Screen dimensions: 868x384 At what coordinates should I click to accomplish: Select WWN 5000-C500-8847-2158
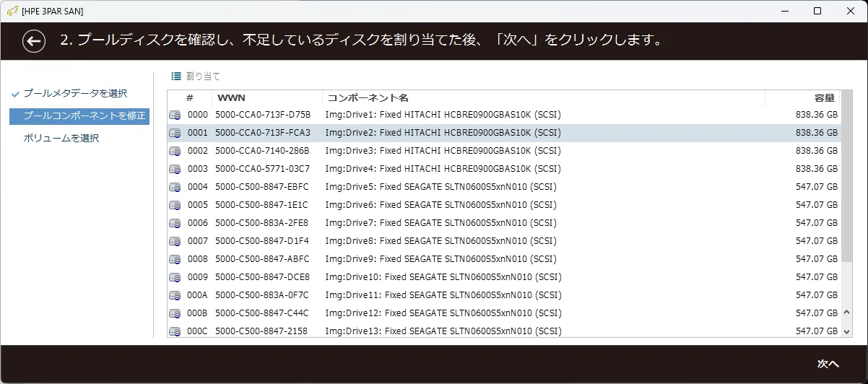click(261, 331)
